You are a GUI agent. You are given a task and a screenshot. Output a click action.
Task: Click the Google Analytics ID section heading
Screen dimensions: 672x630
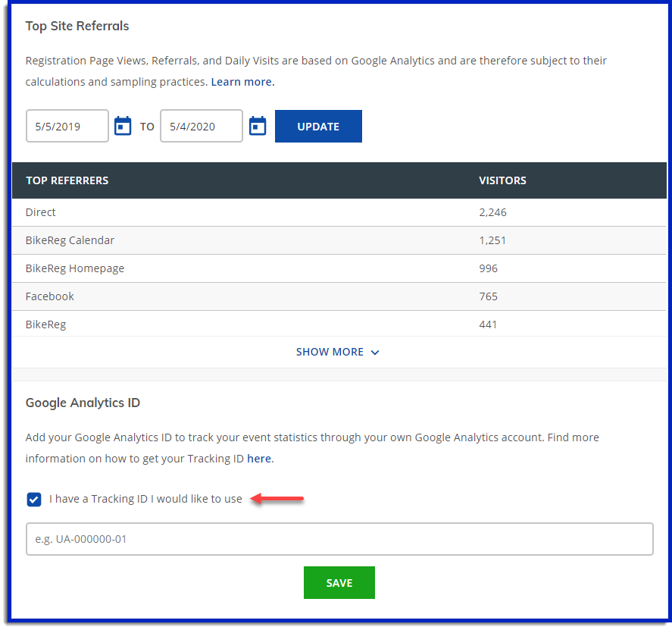(83, 403)
